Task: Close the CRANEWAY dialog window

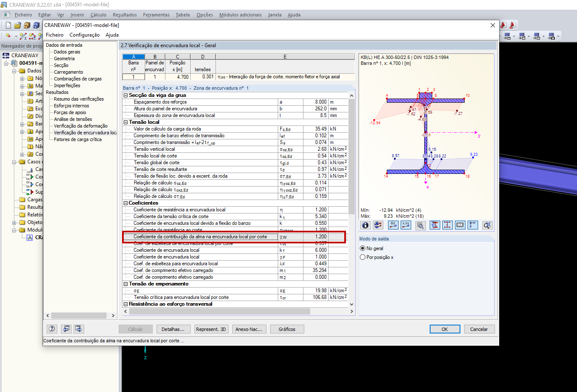Action: pyautogui.click(x=492, y=25)
